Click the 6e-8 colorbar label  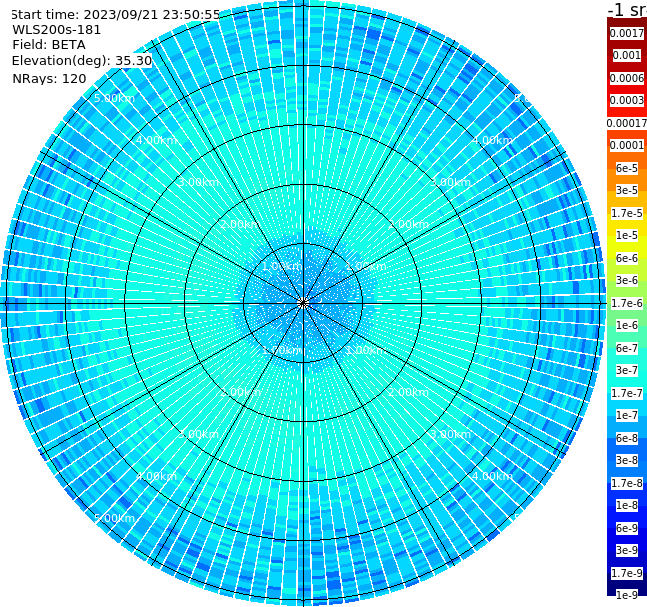click(x=627, y=438)
